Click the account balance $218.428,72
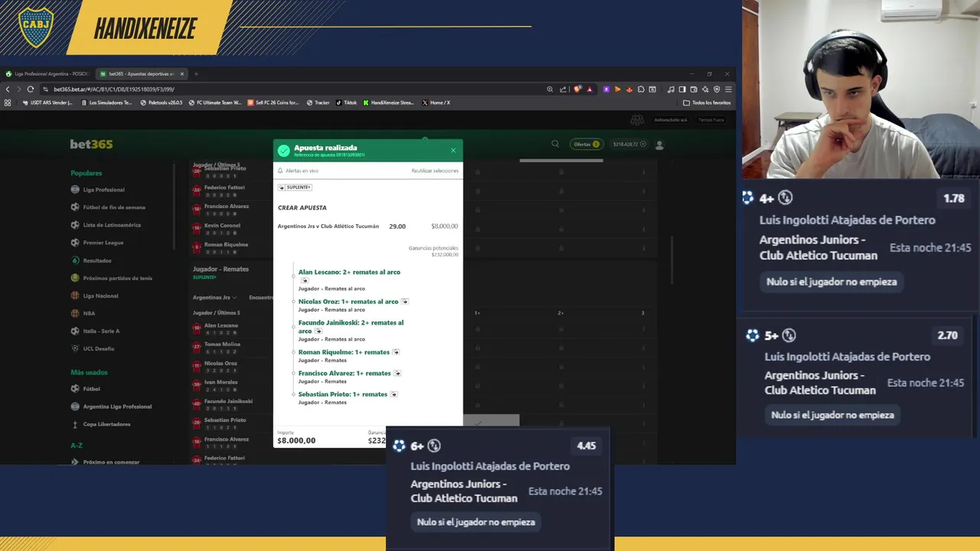The height and width of the screenshot is (551, 980). (x=626, y=144)
